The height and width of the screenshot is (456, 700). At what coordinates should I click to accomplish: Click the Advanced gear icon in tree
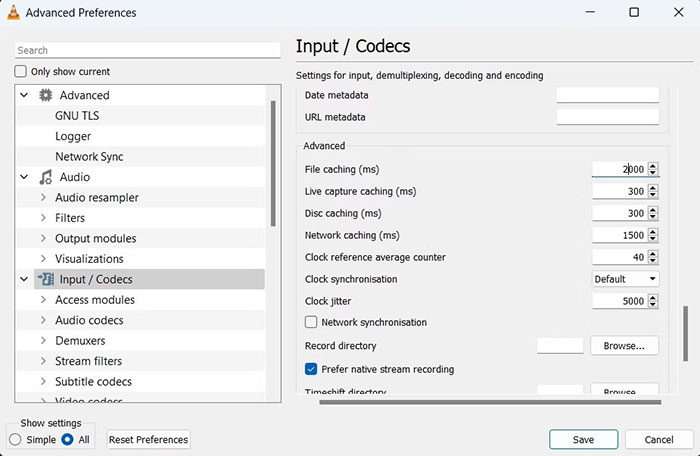tap(45, 95)
